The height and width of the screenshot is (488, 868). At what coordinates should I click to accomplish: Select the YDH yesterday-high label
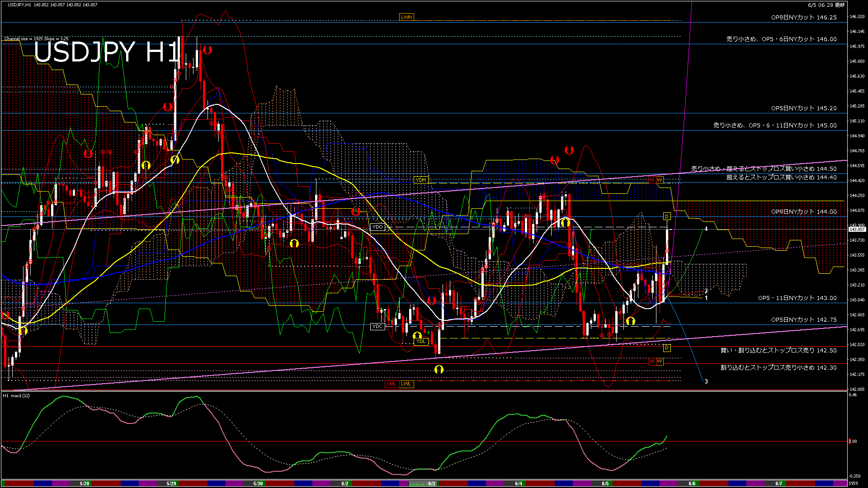420,180
